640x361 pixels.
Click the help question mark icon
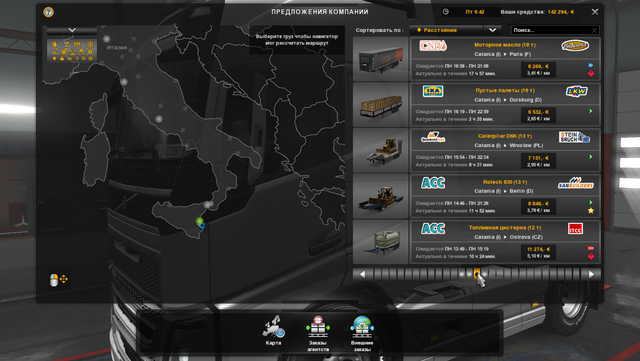click(49, 12)
